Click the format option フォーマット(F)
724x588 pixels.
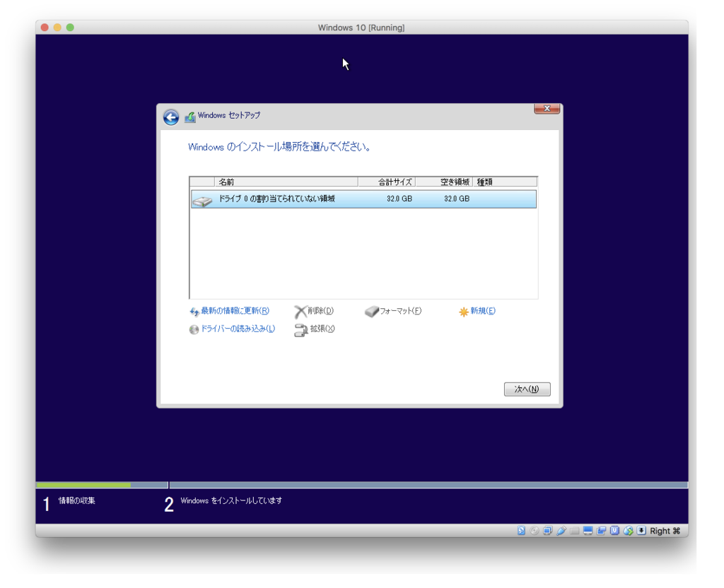point(400,311)
